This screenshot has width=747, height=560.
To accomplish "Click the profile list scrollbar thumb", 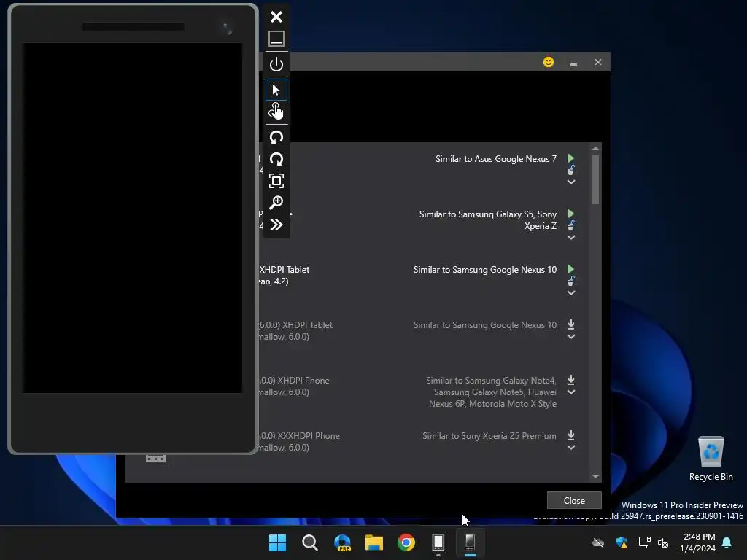I will [595, 179].
